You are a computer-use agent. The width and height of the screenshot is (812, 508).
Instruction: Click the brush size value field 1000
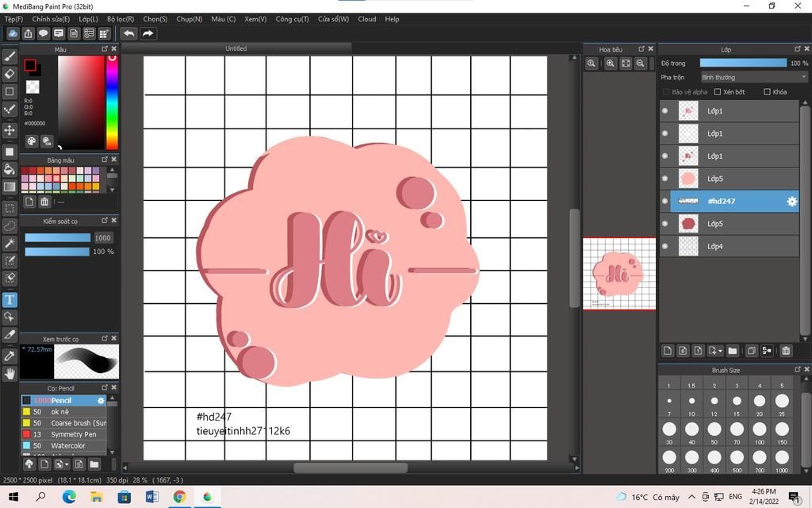coord(102,238)
